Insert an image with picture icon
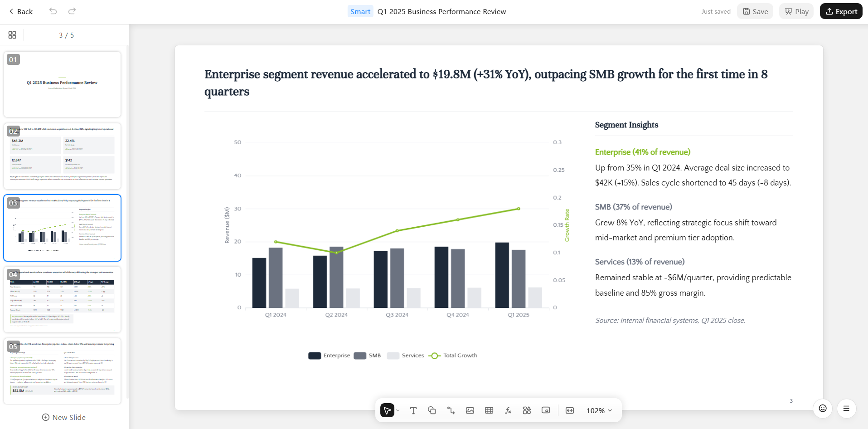The height and width of the screenshot is (429, 868). point(470,410)
